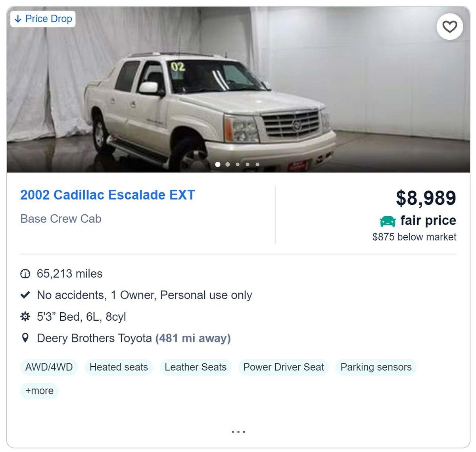Click the $8,989 price

[x=426, y=198]
